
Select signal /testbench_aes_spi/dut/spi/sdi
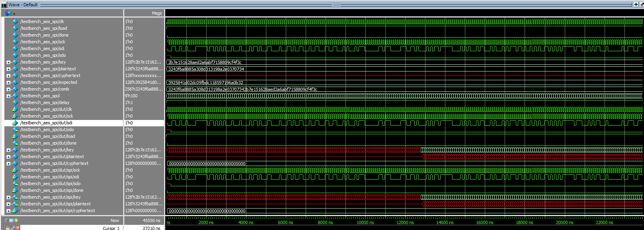click(50, 177)
